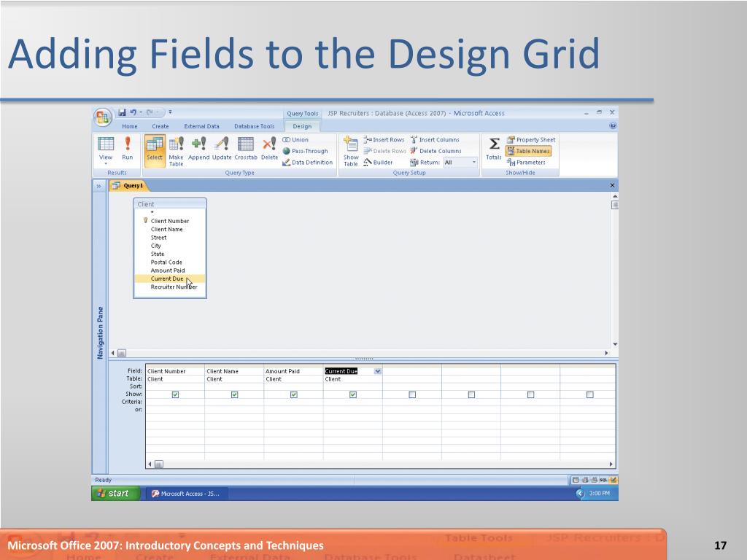747x560 pixels.
Task: Click the right arrow of the design grid scrollbar
Action: click(x=611, y=464)
